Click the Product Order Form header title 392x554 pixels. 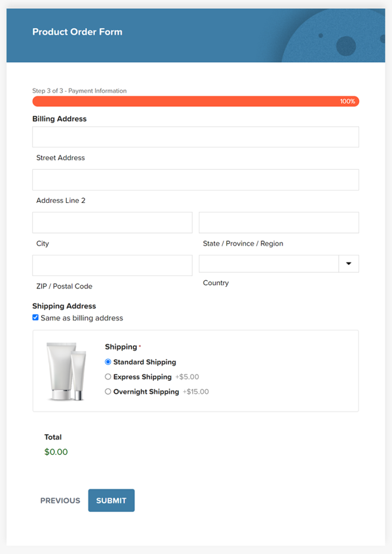pos(77,32)
